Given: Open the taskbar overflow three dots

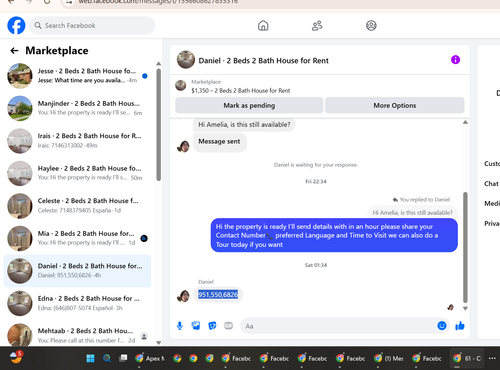Looking at the screenshot, I should (x=492, y=358).
